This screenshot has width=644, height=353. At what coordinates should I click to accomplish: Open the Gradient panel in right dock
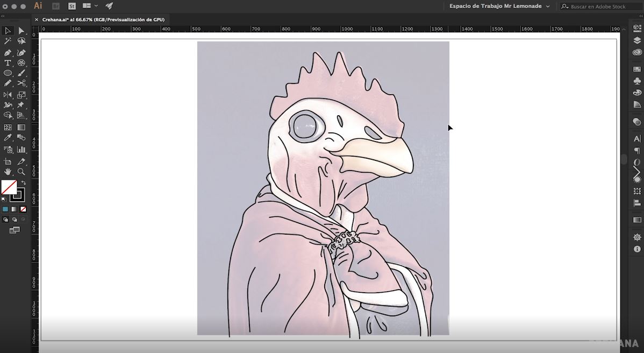pyautogui.click(x=637, y=220)
